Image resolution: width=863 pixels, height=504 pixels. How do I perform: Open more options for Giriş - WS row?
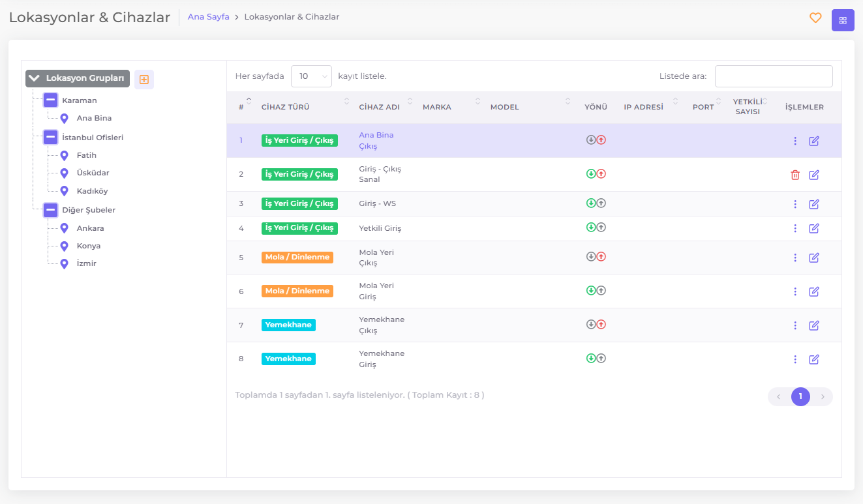coord(795,204)
